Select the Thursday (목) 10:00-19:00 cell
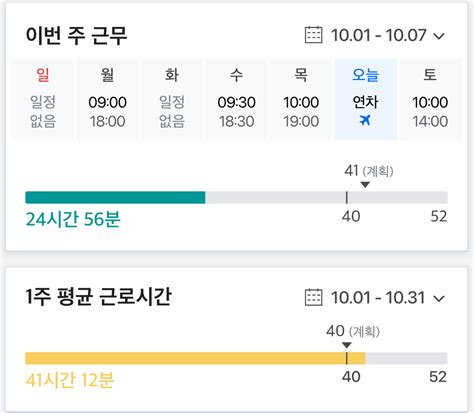The image size is (474, 413). pos(301,99)
